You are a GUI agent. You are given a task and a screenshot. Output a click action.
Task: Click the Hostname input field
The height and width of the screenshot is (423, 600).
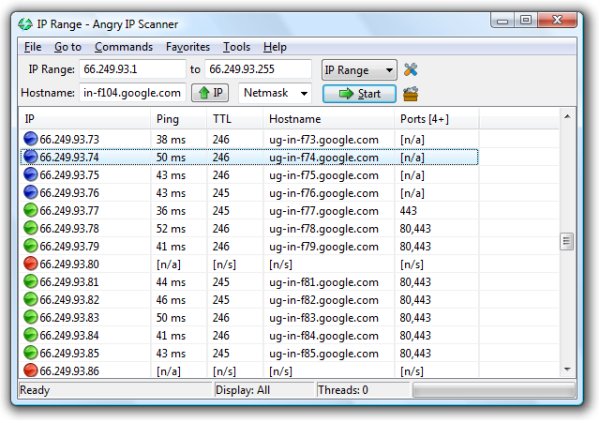pos(132,94)
